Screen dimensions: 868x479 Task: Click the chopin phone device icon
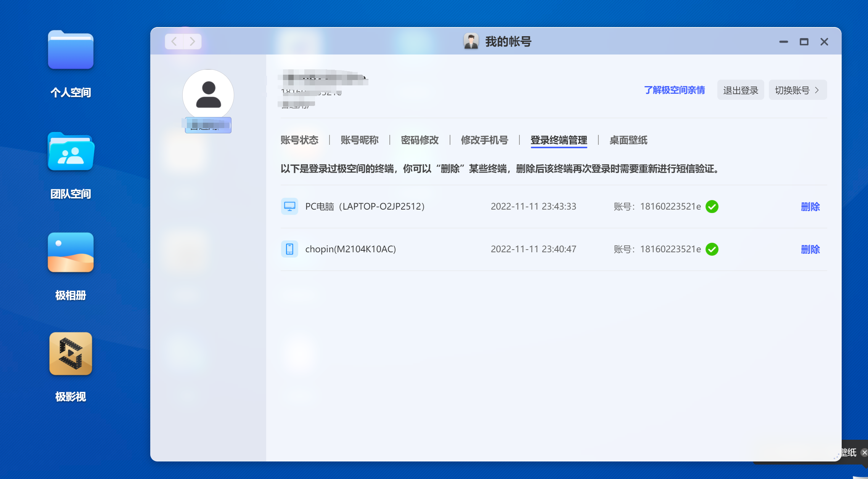[x=289, y=249]
